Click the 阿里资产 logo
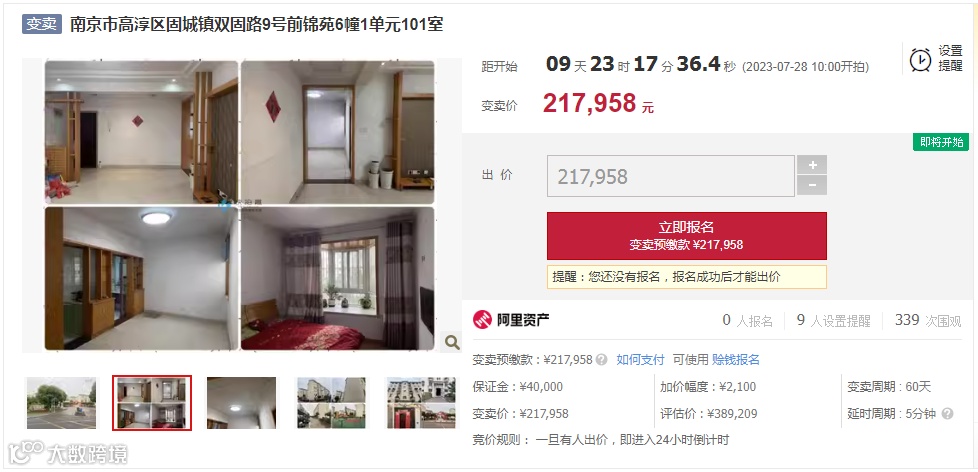This screenshot has width=978, height=472. pos(511,320)
